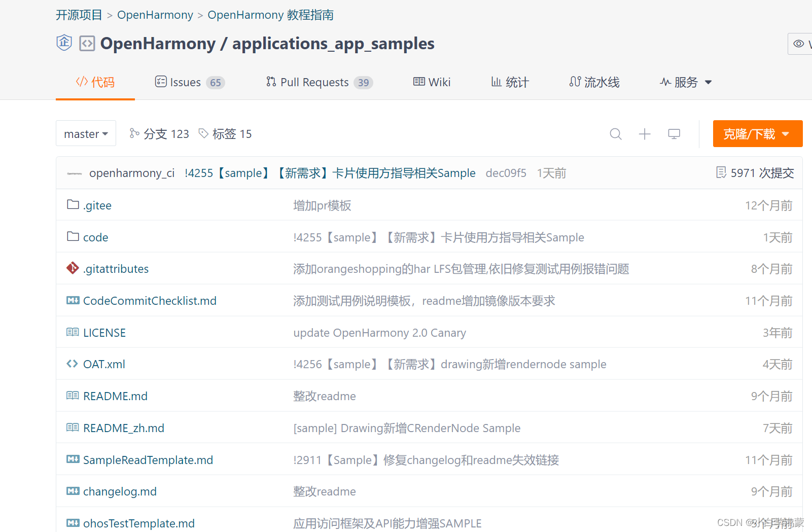Open commit 添加orangeshopping的har LFS包管理
Viewport: 812px width, 532px height.
click(461, 269)
